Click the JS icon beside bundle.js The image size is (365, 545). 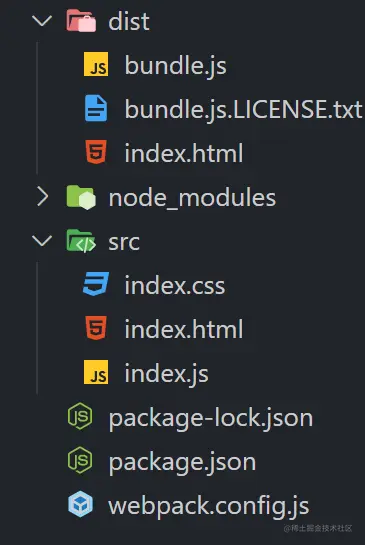pos(96,64)
